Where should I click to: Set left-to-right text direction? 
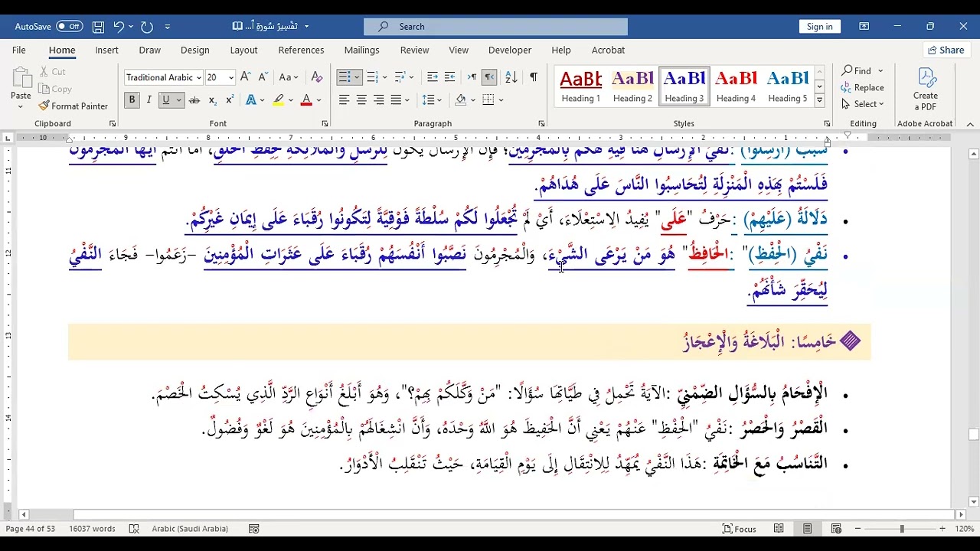472,77
